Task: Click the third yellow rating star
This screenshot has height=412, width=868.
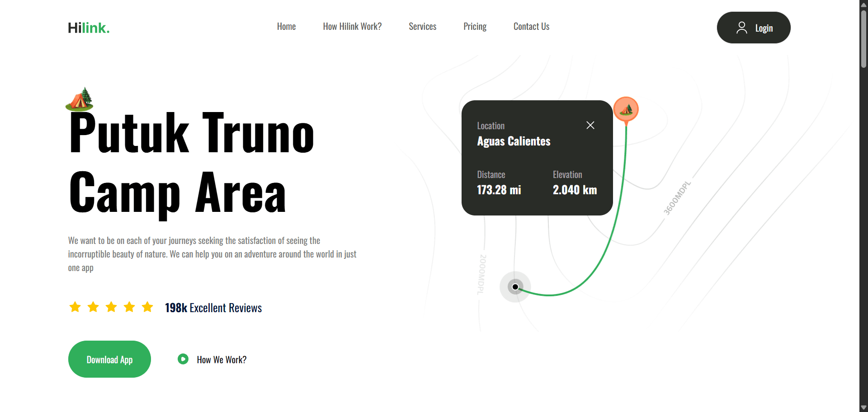Action: click(x=111, y=307)
